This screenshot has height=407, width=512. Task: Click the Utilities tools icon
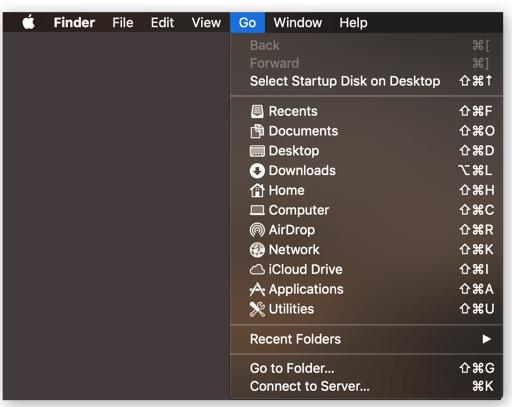[257, 309]
